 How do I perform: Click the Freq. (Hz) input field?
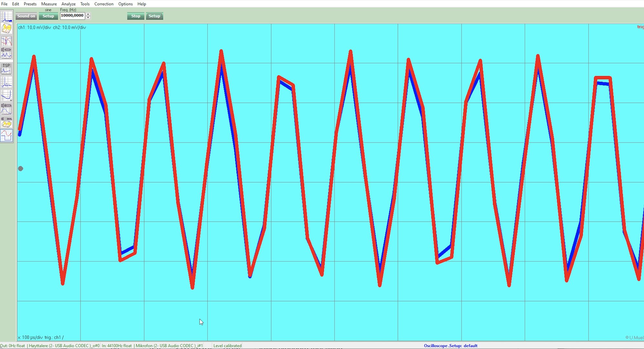click(x=72, y=16)
